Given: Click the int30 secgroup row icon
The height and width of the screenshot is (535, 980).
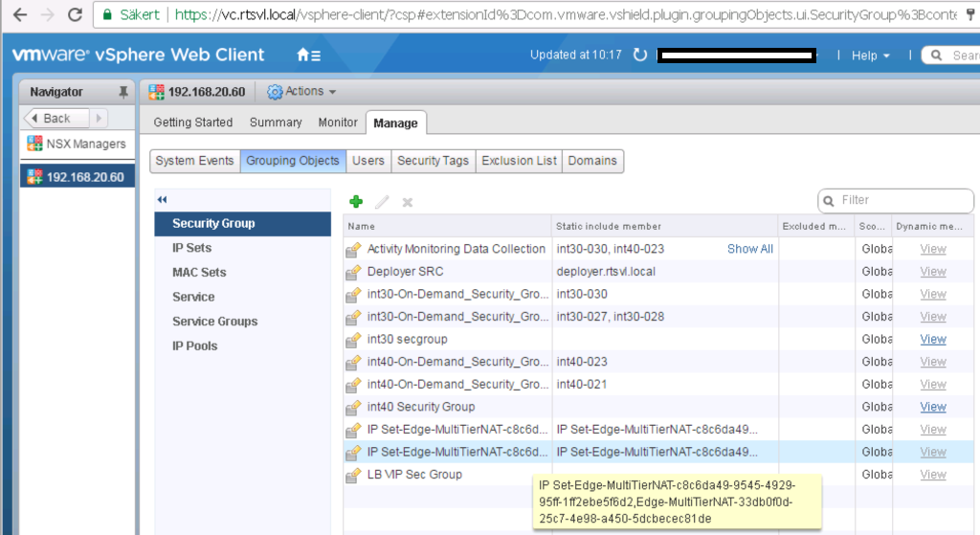Looking at the screenshot, I should point(353,340).
